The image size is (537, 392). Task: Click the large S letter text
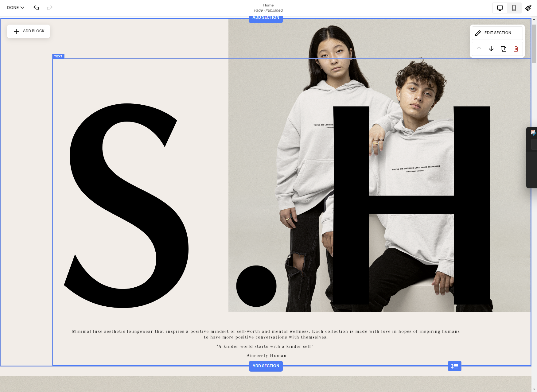(126, 206)
